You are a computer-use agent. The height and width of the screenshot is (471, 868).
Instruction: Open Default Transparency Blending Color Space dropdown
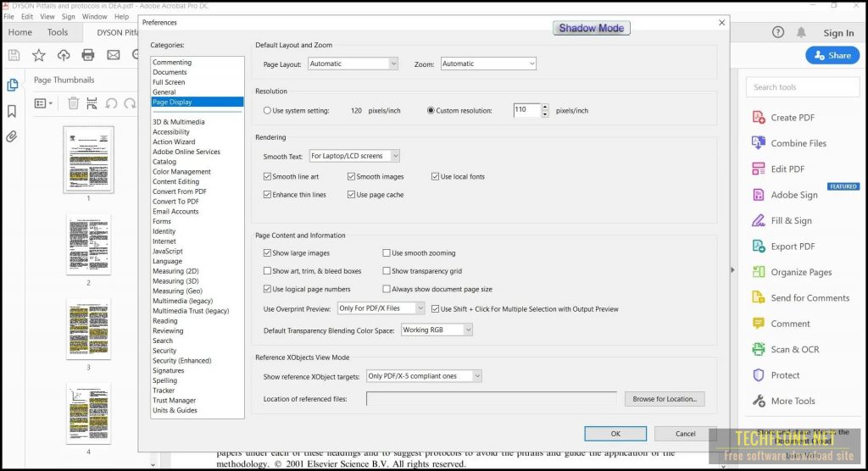click(437, 330)
